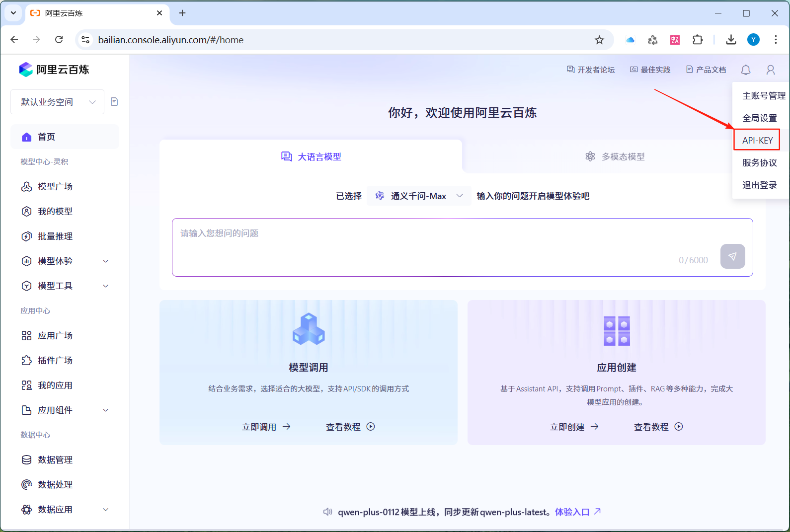790x532 pixels.
Task: Click the cloud extension icon
Action: pyautogui.click(x=631, y=40)
